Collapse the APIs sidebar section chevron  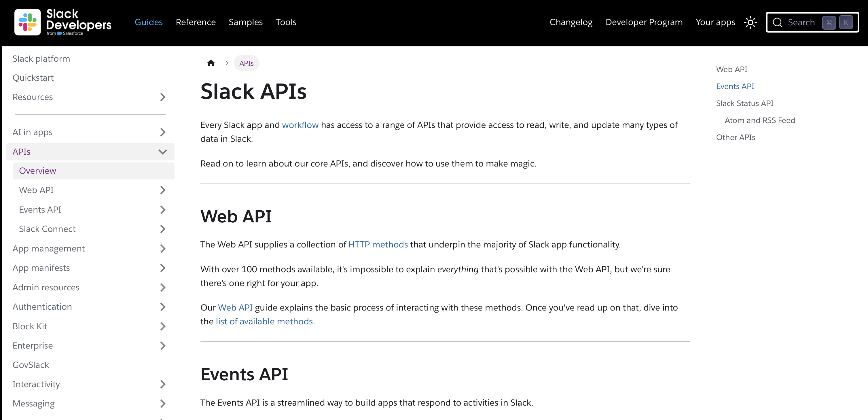pos(163,152)
